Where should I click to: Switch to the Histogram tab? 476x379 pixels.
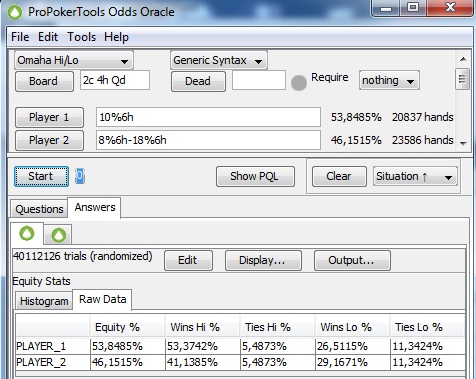coord(44,301)
